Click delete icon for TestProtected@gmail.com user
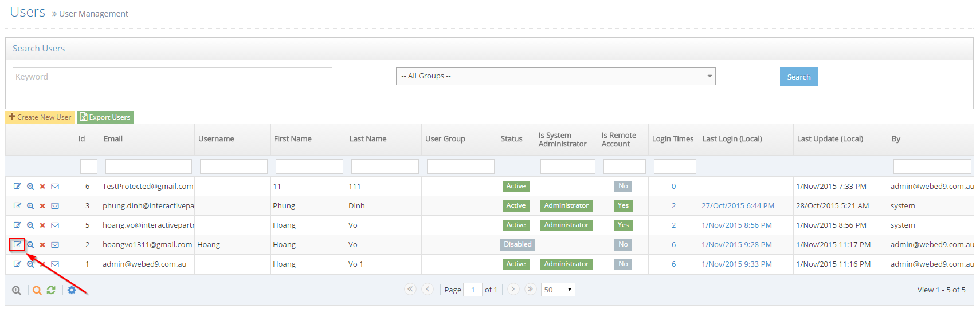This screenshot has height=317, width=980. [42, 187]
